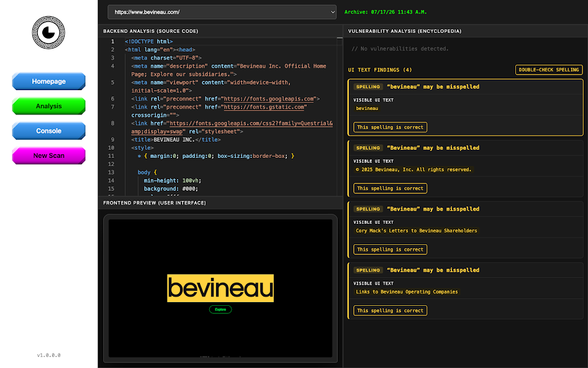
Task: Click the Frontend Preview (User Interface) header
Action: [155, 203]
